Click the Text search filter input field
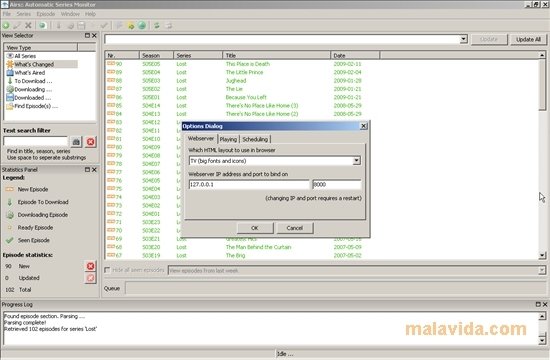 coord(35,141)
